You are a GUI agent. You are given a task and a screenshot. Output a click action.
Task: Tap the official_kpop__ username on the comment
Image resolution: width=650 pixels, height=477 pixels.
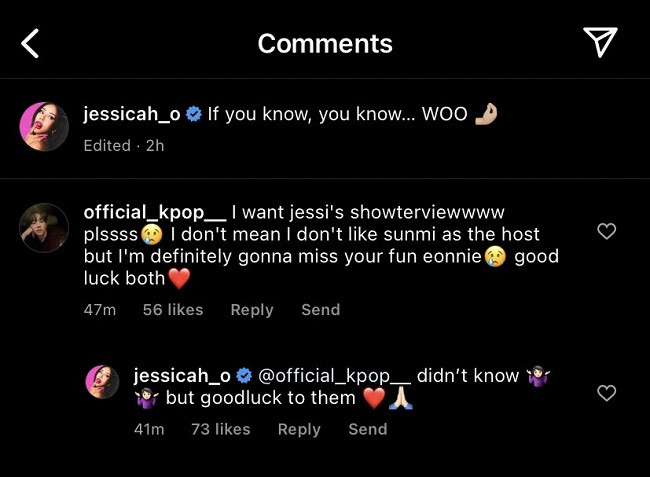point(155,213)
